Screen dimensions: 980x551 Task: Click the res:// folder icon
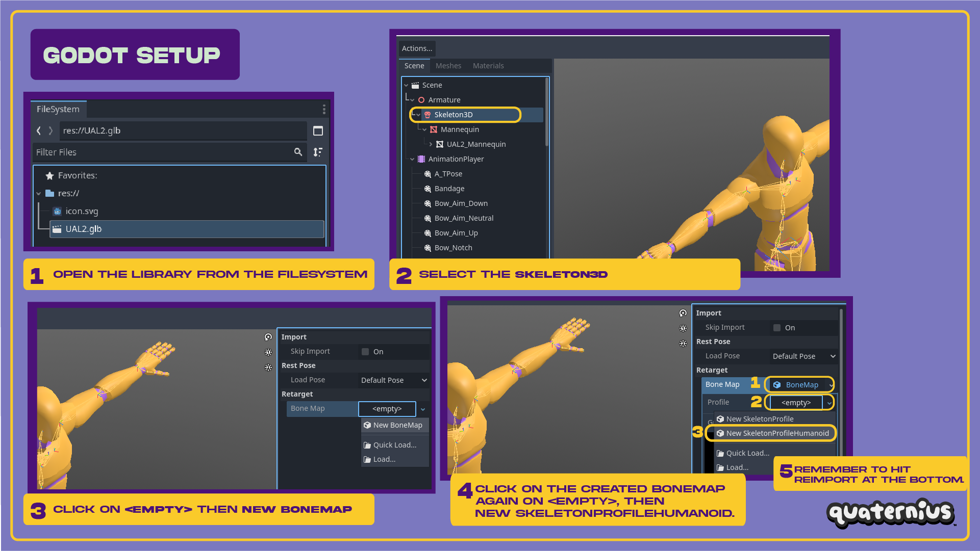[49, 193]
